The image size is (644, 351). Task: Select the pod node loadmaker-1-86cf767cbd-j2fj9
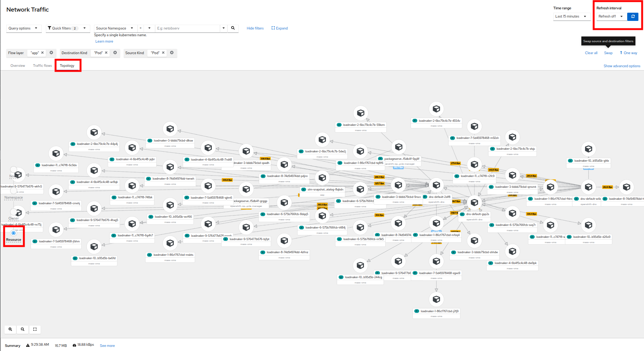point(436,299)
